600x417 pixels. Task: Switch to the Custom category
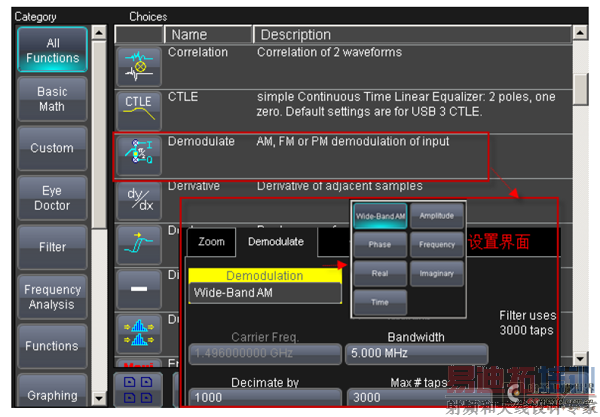52,148
